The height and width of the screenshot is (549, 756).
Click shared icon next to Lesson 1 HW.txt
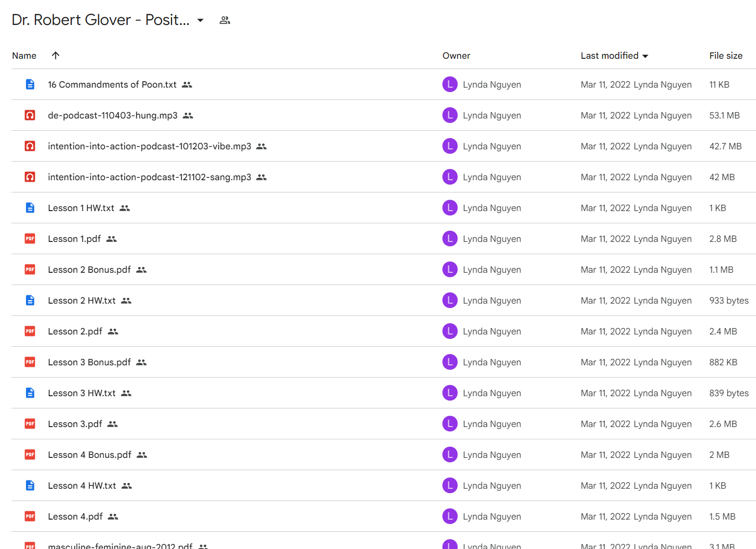[x=124, y=208]
